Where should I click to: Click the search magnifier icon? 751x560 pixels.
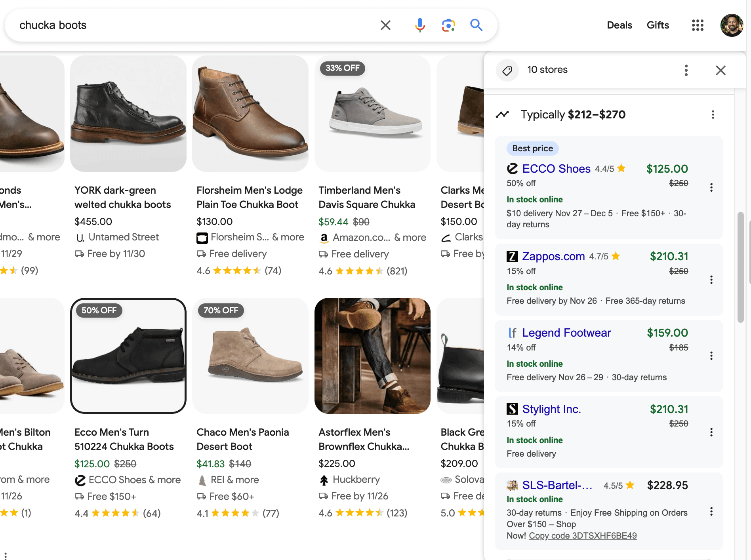click(477, 25)
